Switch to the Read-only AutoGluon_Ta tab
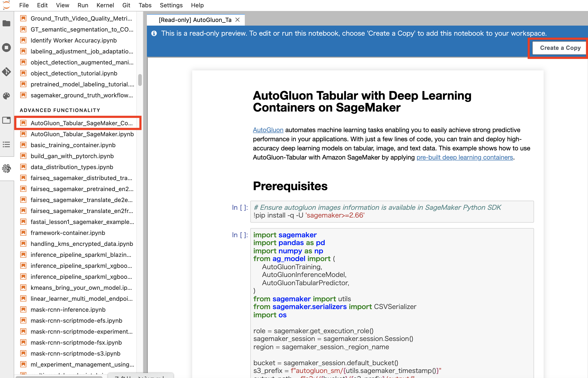The height and width of the screenshot is (378, 588). 195,20
